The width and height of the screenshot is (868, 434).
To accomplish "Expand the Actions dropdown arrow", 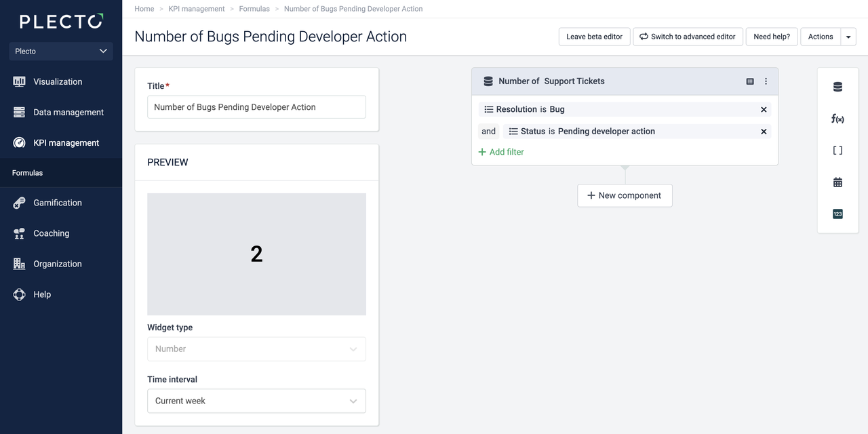I will tap(848, 37).
